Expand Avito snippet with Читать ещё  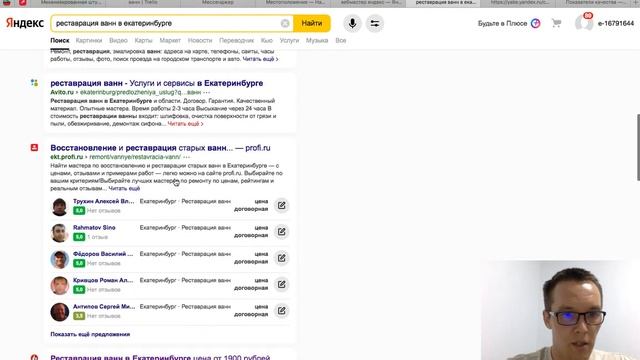pyautogui.click(x=185, y=124)
